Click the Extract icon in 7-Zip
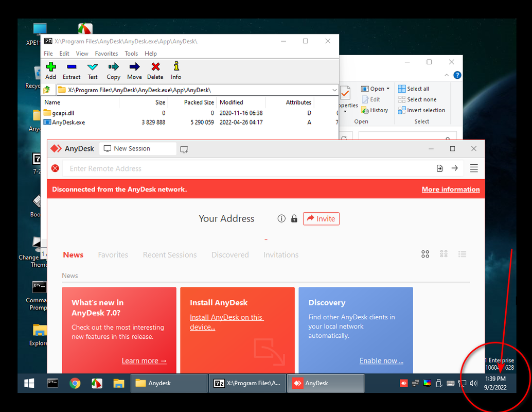The height and width of the screenshot is (412, 532). click(72, 71)
